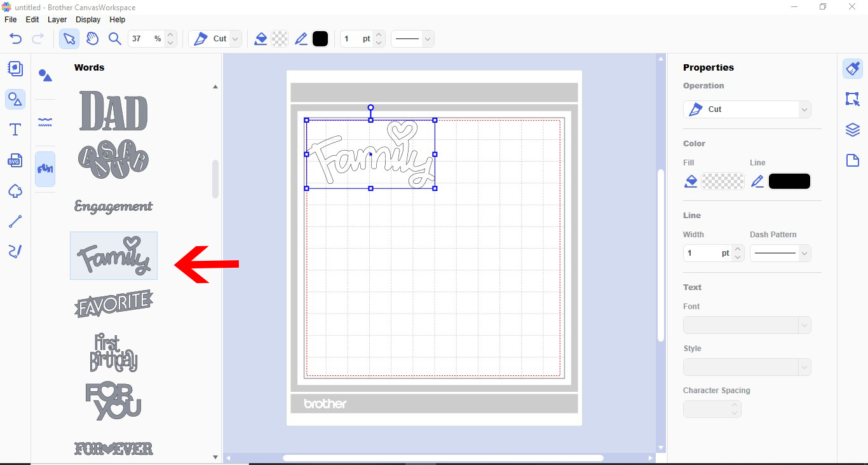This screenshot has width=868, height=465.
Task: Expand the Dash Pattern dropdown
Action: 780,253
